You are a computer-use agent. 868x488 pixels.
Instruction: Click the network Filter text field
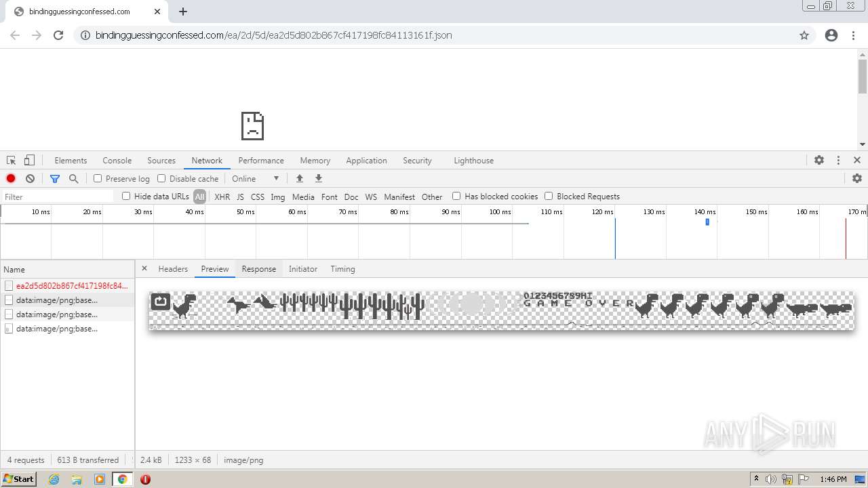click(x=59, y=197)
